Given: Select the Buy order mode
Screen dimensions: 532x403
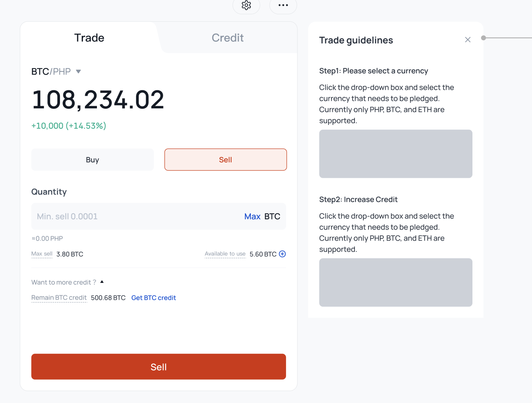Looking at the screenshot, I should [x=92, y=160].
